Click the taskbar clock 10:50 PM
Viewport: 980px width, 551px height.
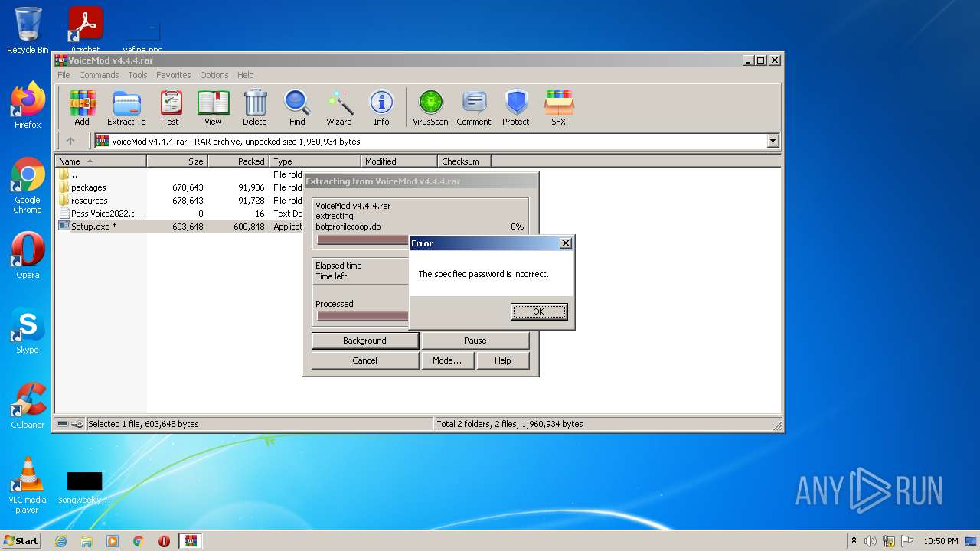(941, 541)
